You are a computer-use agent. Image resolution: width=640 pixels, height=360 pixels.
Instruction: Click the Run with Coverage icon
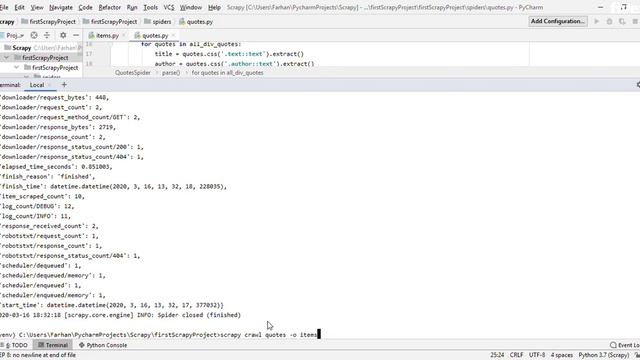(x=622, y=21)
